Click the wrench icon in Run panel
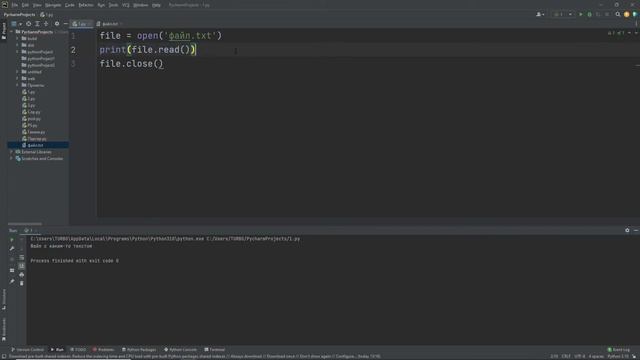This screenshot has height=360, width=640. click(x=12, y=249)
